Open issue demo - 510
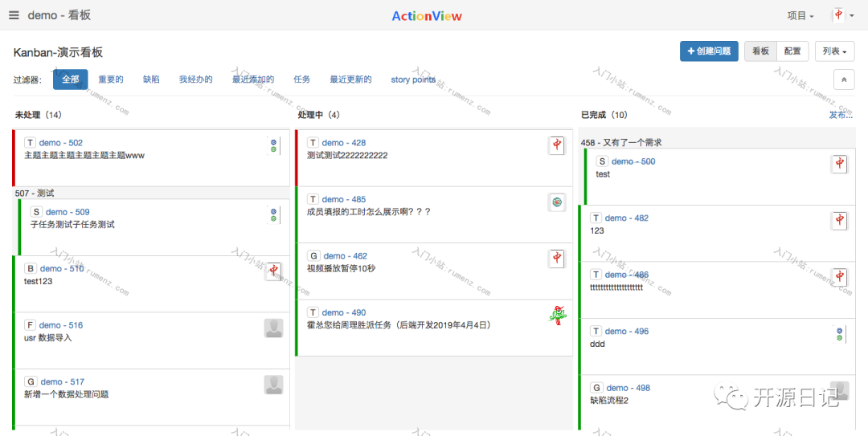The height and width of the screenshot is (436, 868). pos(62,268)
